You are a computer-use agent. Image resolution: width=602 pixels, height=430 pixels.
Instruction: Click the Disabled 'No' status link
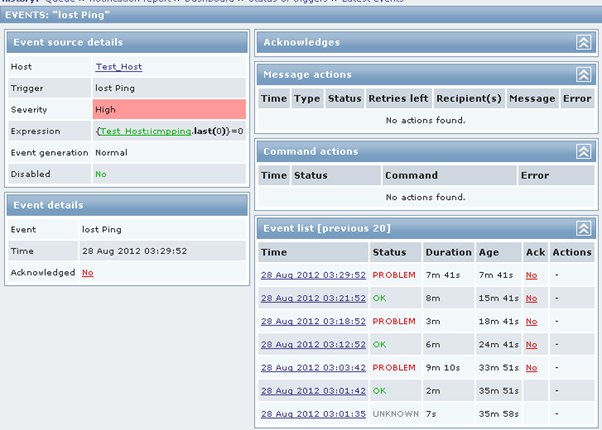(x=100, y=173)
